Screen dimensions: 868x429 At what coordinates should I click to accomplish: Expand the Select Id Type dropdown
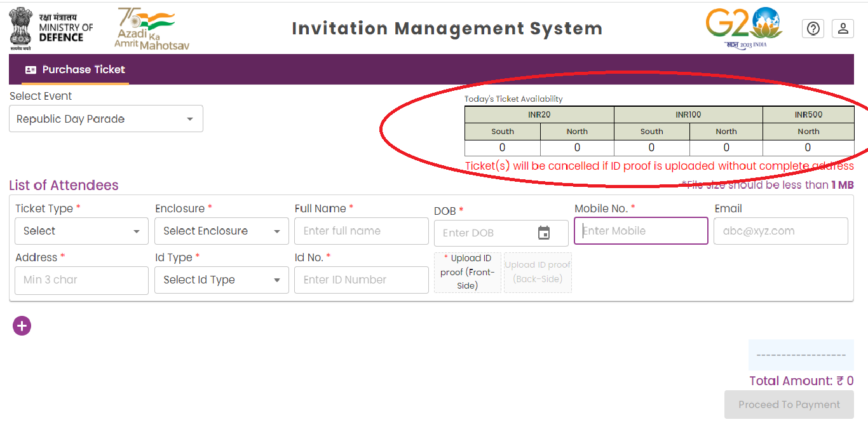[x=221, y=280]
